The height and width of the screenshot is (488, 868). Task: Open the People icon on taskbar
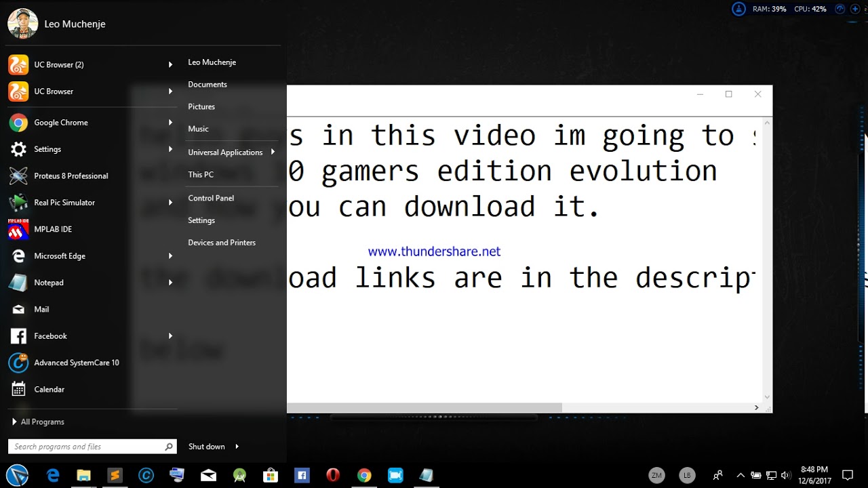(x=717, y=475)
